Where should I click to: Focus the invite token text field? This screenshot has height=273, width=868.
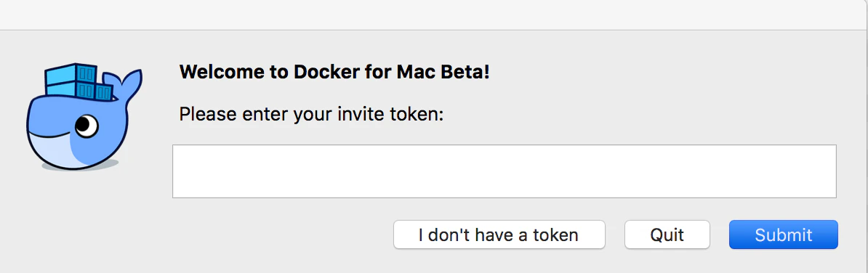coord(504,171)
